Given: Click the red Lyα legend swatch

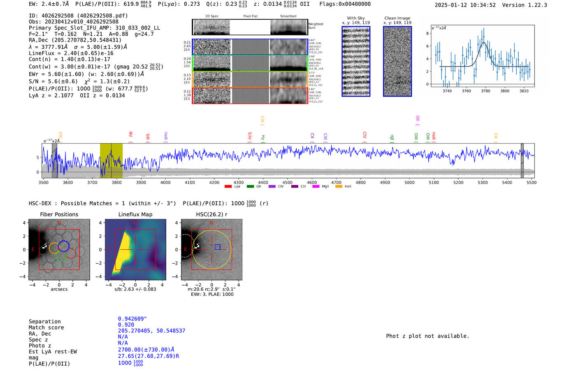Looking at the screenshot, I should 228,186.
